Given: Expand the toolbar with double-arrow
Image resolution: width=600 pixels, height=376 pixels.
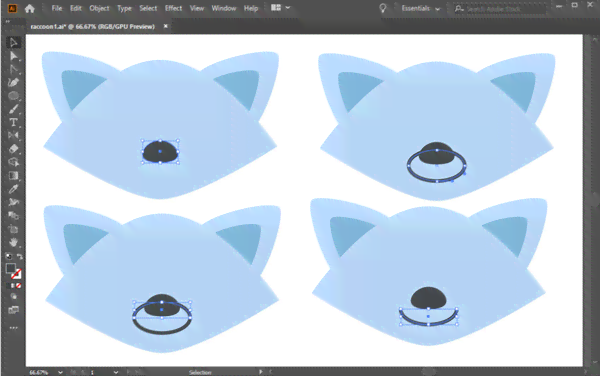Looking at the screenshot, I should coord(8,22).
